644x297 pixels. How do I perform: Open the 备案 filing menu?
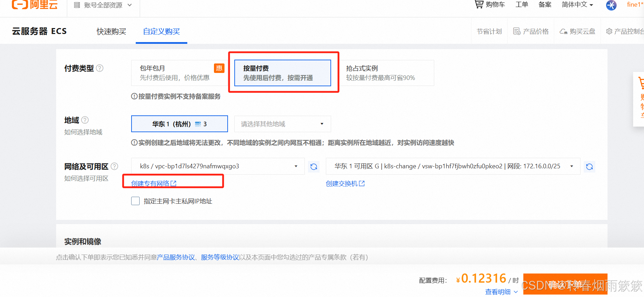pyautogui.click(x=545, y=5)
